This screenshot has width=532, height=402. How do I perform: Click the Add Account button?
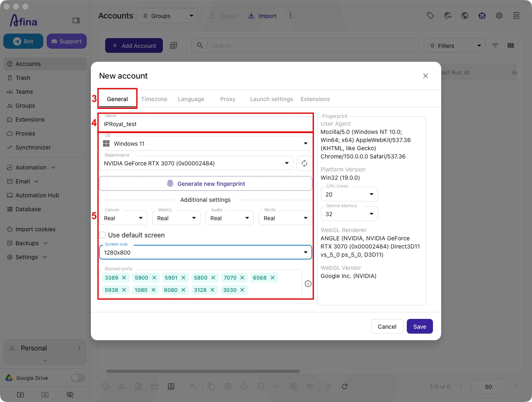134,45
